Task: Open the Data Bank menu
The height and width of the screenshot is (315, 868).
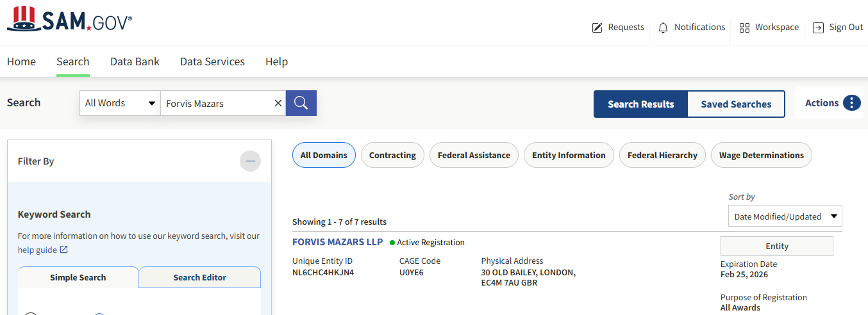Action: (x=135, y=61)
